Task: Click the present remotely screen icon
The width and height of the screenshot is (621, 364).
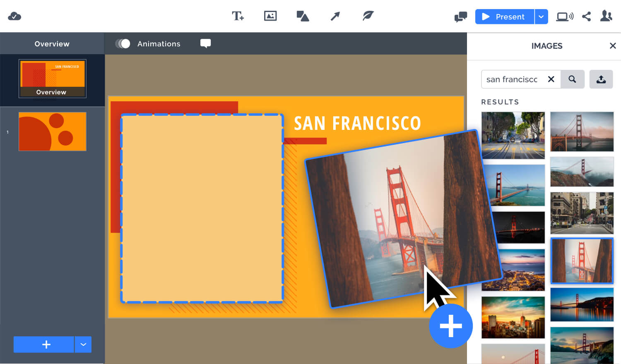Action: coord(565,17)
